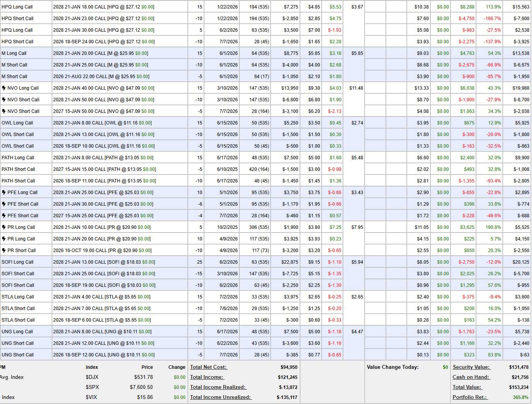Select the M Long Call position name
532x404 pixels.
pos(14,53)
